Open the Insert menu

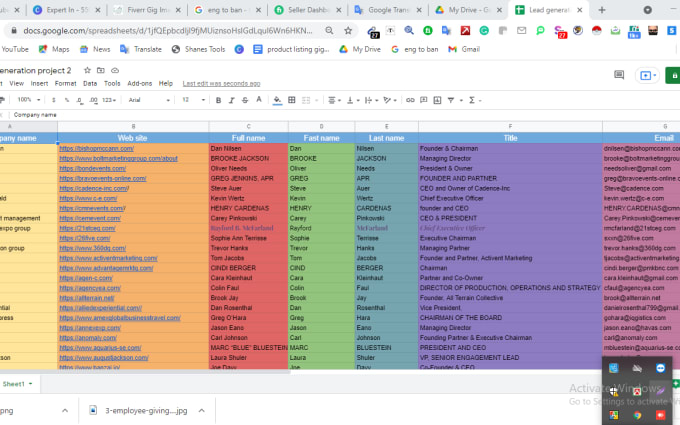pos(39,83)
